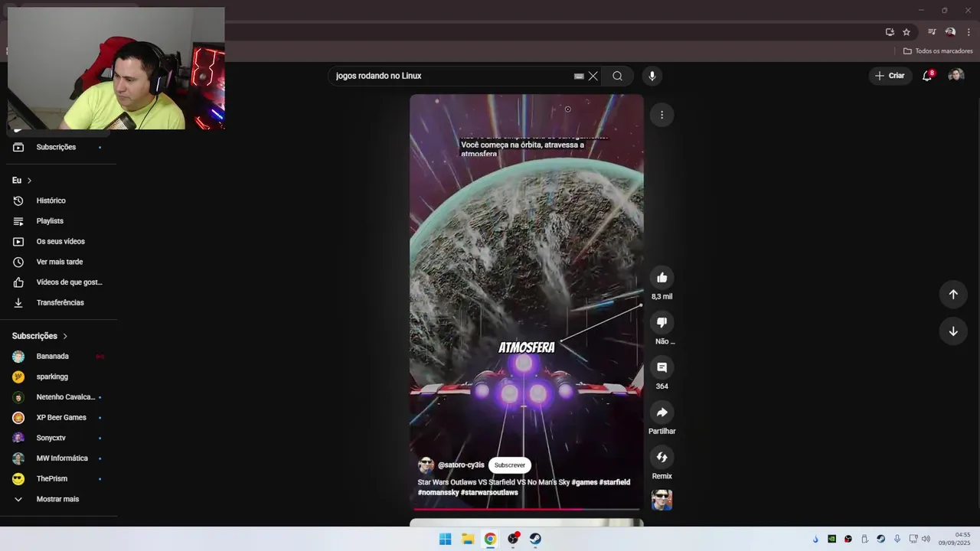Image resolution: width=980 pixels, height=551 pixels.
Task: Open YouTube account avatar menu
Action: click(x=956, y=76)
